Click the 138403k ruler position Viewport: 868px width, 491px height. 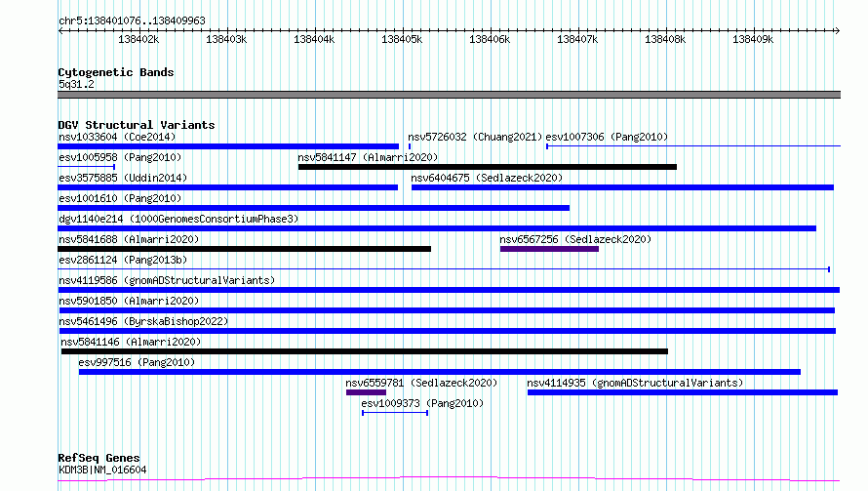point(226,39)
